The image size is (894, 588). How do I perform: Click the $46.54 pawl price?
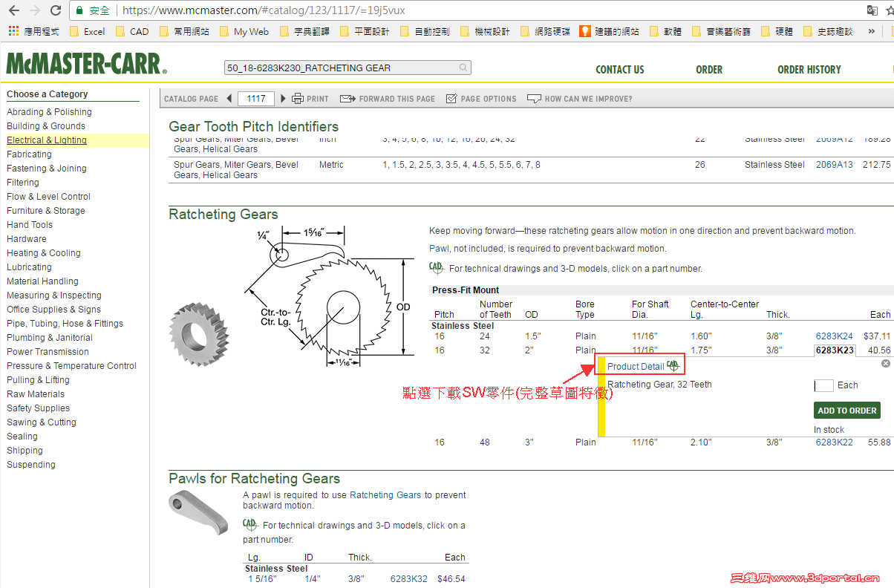coord(451,579)
